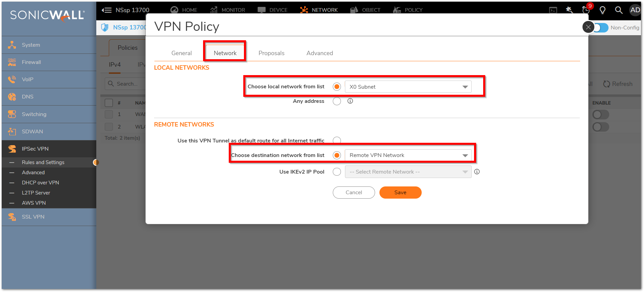The width and height of the screenshot is (644, 292).
Task: Switch to the Advanced tab in VPN Policy
Action: 319,53
